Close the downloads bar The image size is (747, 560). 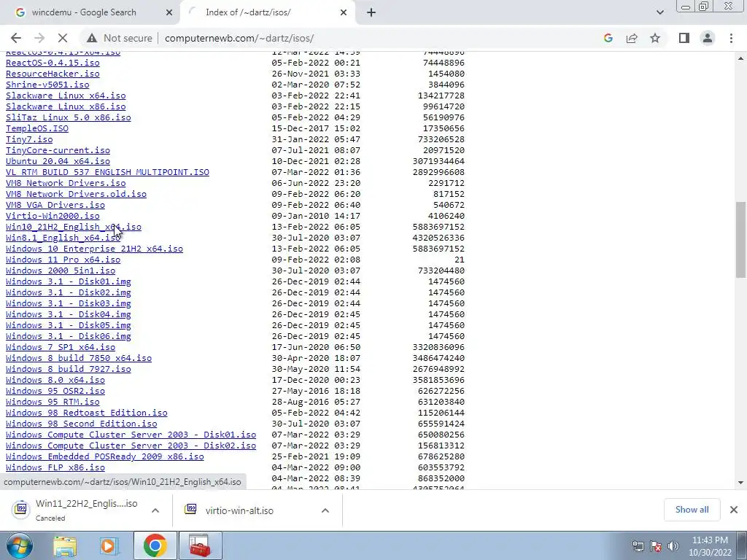tap(734, 510)
